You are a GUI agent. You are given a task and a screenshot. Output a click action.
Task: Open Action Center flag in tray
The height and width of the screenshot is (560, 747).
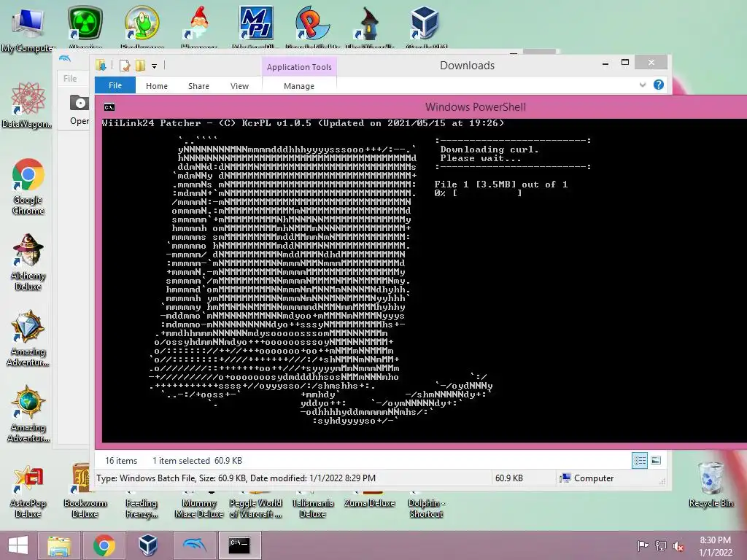click(643, 545)
